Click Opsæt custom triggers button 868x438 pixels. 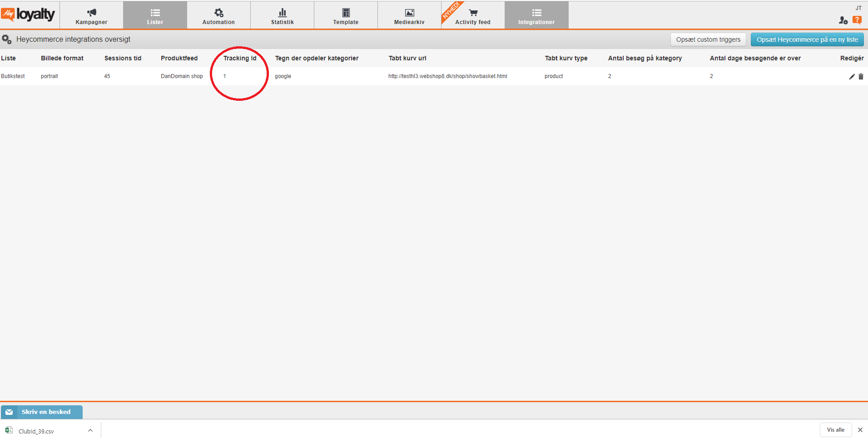(x=708, y=39)
